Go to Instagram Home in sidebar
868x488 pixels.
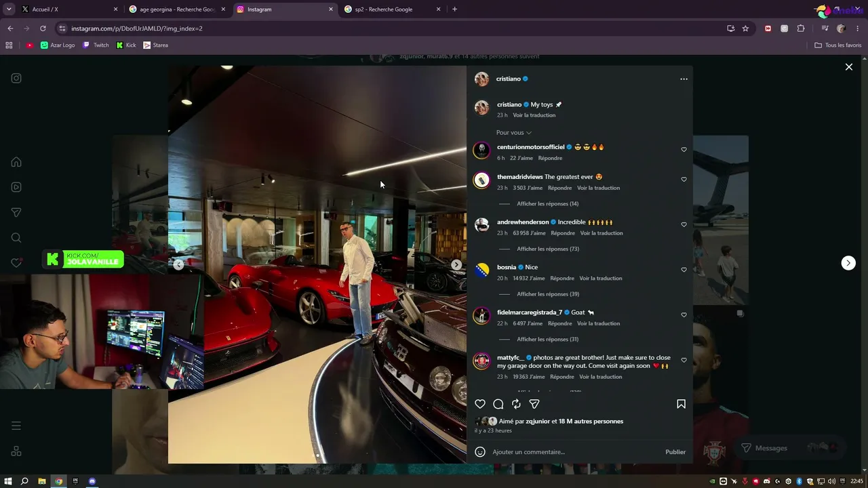(16, 162)
